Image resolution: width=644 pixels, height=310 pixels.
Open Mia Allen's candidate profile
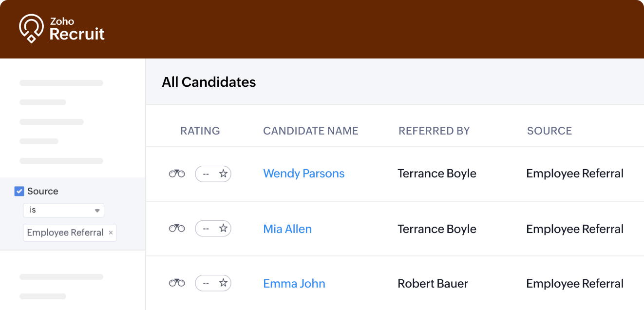coord(287,229)
